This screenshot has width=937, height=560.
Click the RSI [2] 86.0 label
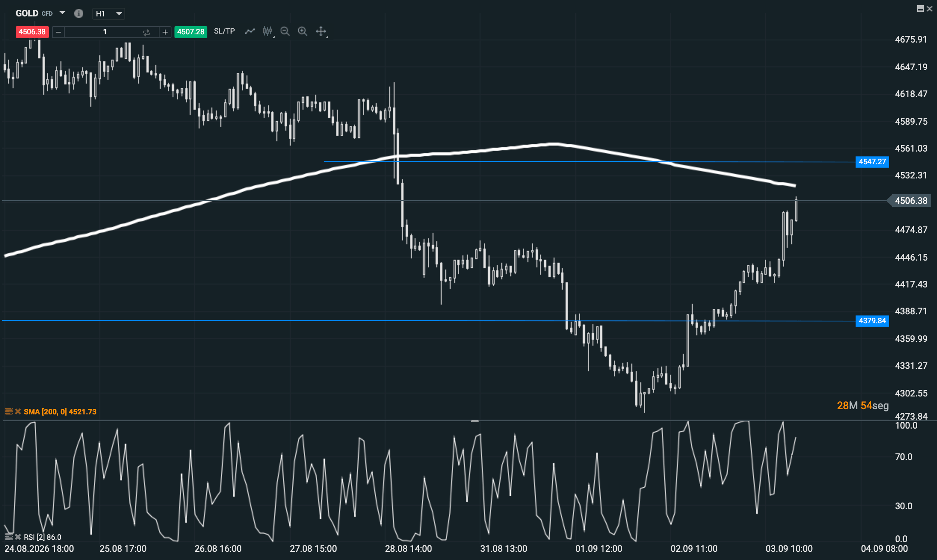coord(42,537)
